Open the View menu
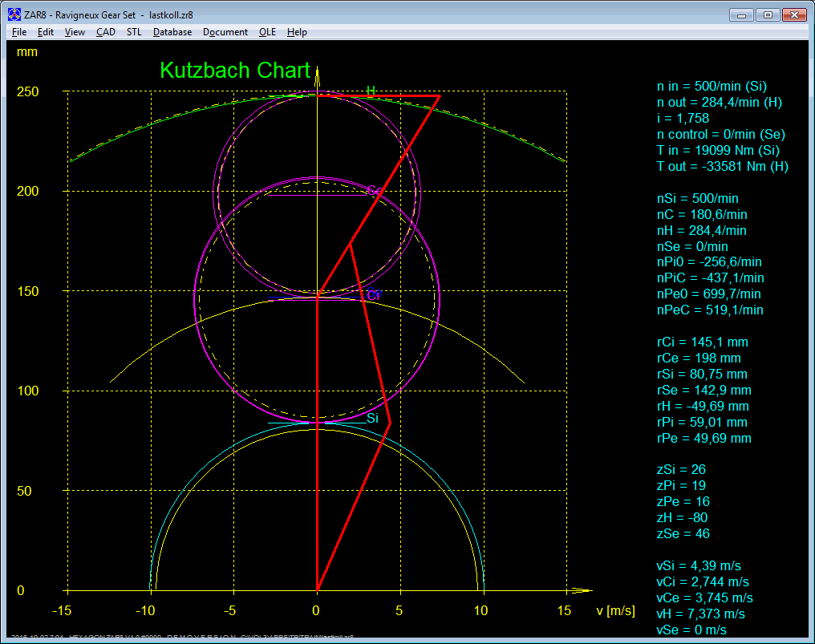 pos(75,32)
